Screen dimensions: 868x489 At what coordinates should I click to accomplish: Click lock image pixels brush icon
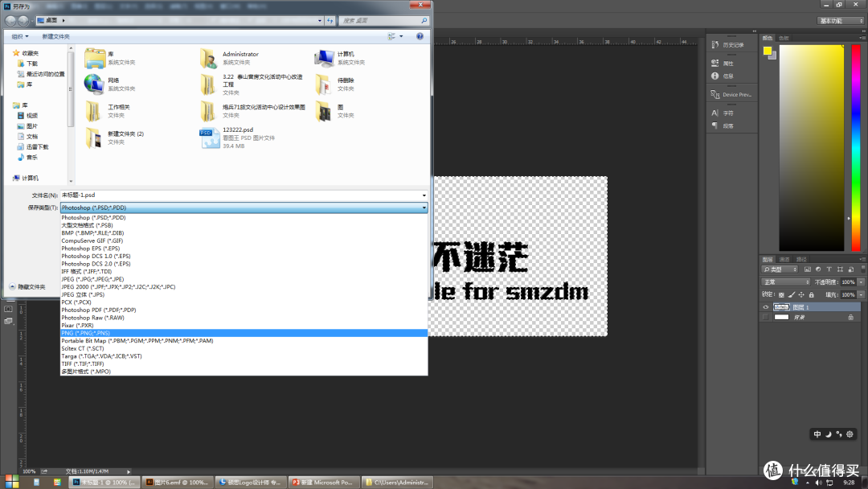click(x=792, y=294)
